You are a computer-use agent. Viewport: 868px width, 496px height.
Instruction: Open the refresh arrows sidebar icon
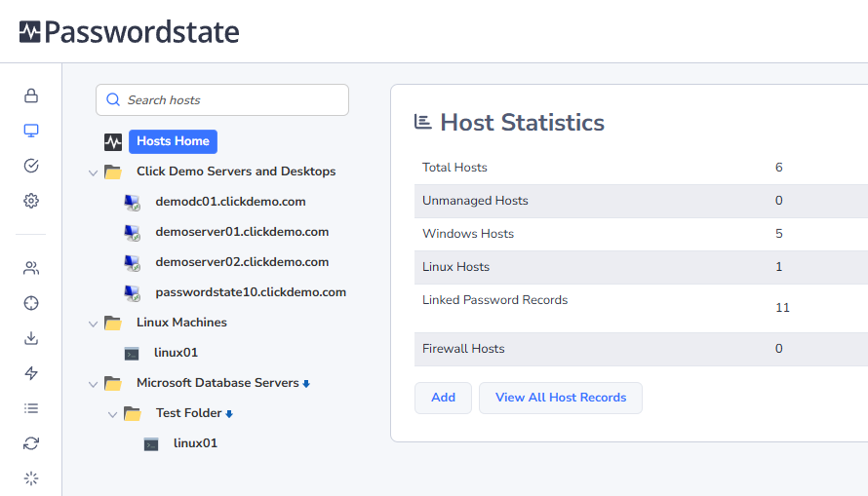click(31, 443)
